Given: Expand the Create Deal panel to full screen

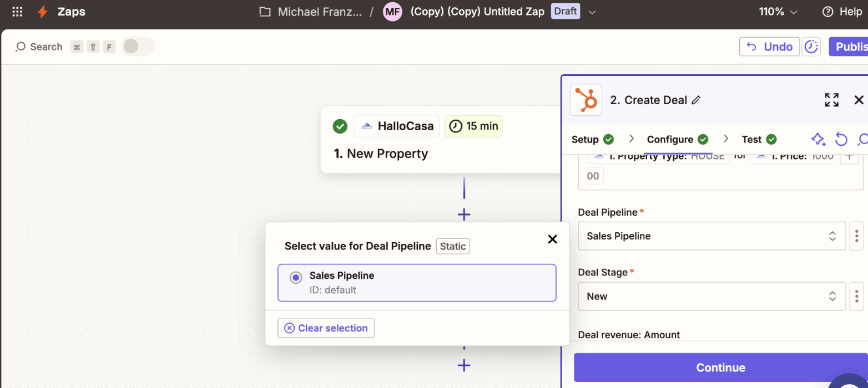Looking at the screenshot, I should 831,100.
